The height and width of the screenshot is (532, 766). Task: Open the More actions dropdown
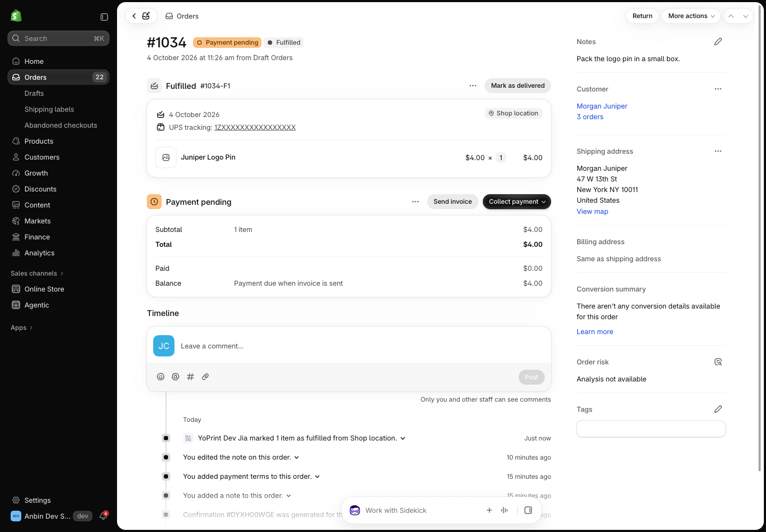[691, 16]
